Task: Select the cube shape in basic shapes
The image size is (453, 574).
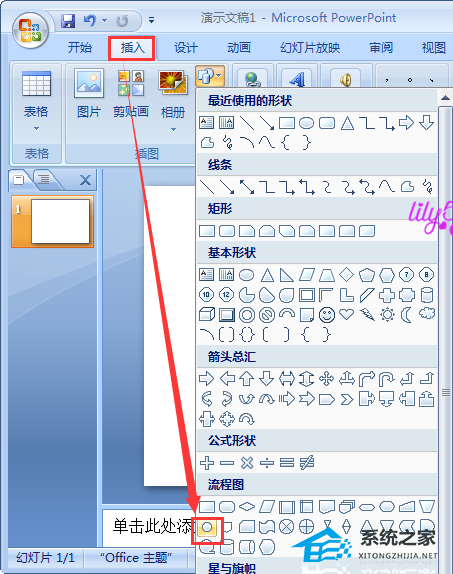Action: pyautogui.click(x=207, y=314)
